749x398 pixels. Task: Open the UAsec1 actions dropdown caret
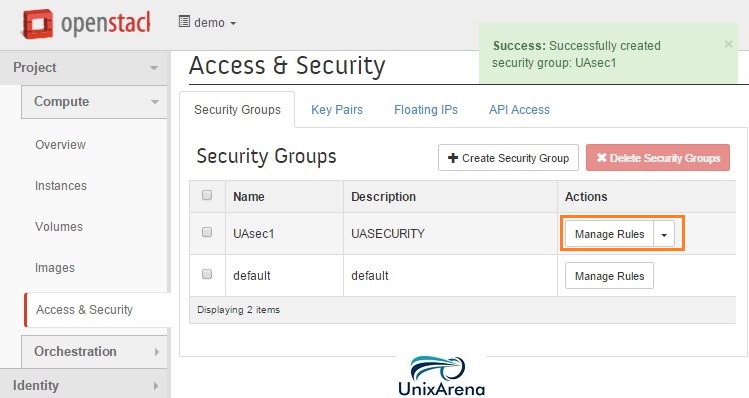(x=663, y=234)
